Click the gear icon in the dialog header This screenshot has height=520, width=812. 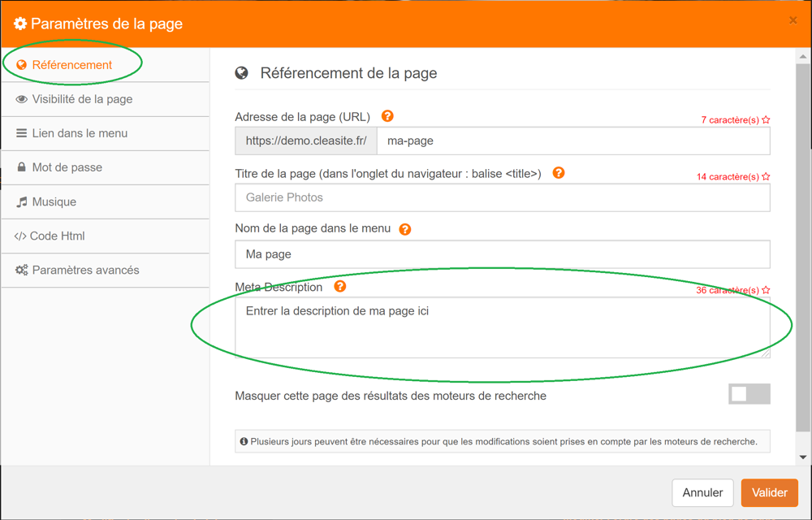pyautogui.click(x=20, y=24)
